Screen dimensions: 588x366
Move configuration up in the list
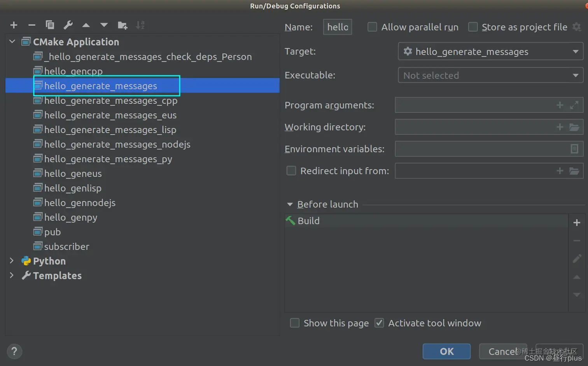tap(86, 25)
